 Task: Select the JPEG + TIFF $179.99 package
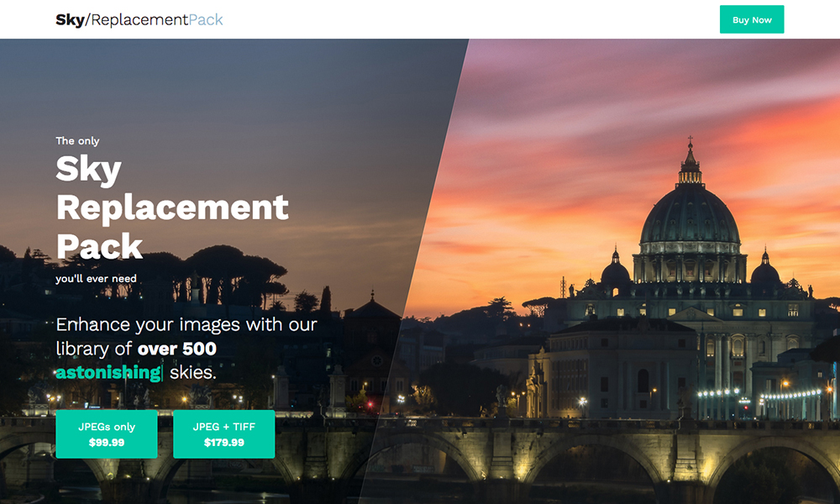[x=224, y=434]
